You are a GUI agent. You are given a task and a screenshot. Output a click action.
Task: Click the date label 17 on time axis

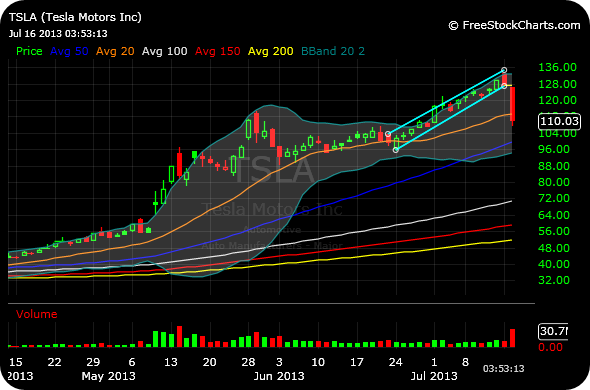tap(357, 362)
